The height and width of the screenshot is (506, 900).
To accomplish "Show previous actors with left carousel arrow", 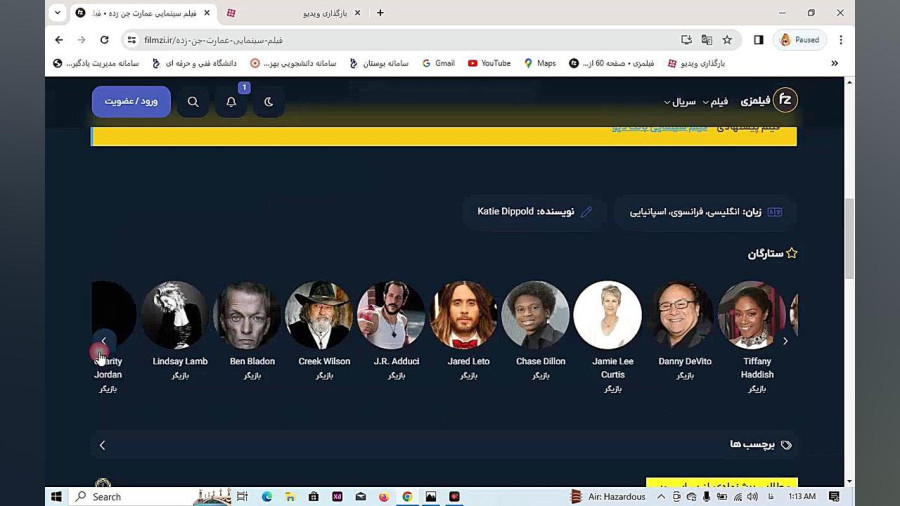I will (104, 341).
